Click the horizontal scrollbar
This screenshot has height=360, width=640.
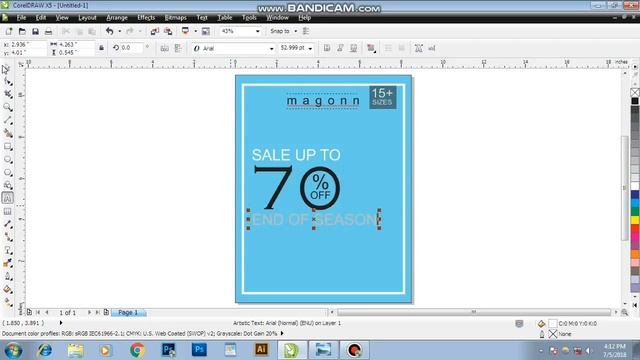474,312
